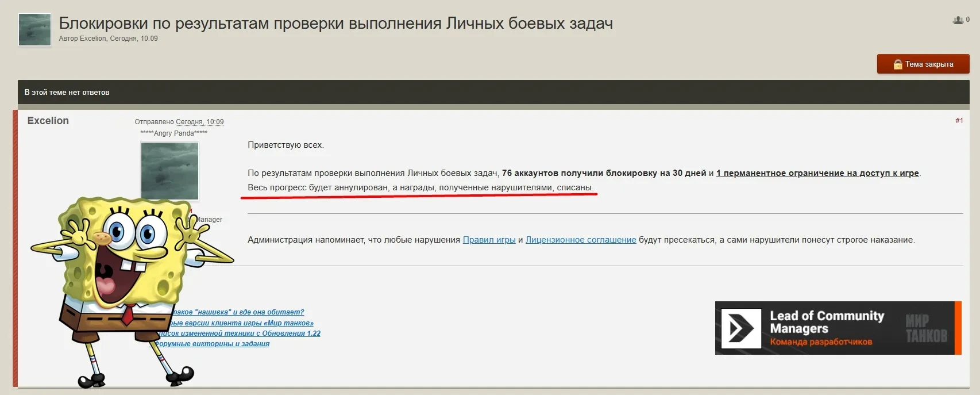The image size is (980, 395).
Task: Click the topic title heading
Action: pyautogui.click(x=335, y=23)
